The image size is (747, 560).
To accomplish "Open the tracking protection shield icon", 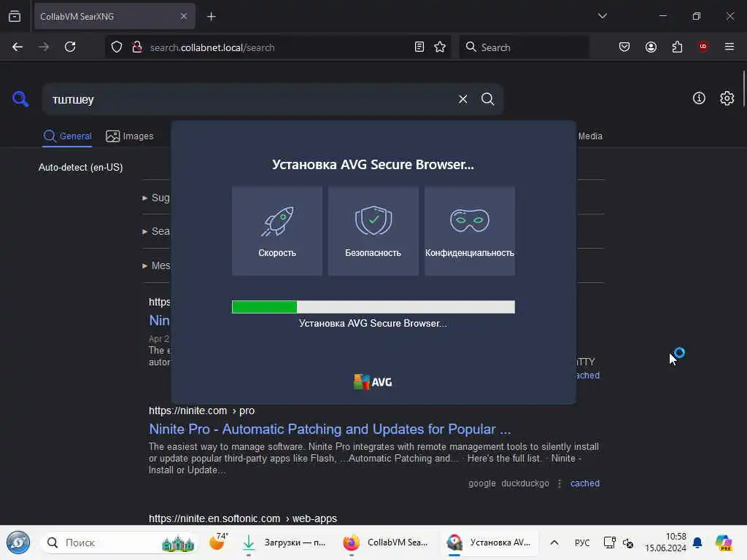I will pos(116,47).
